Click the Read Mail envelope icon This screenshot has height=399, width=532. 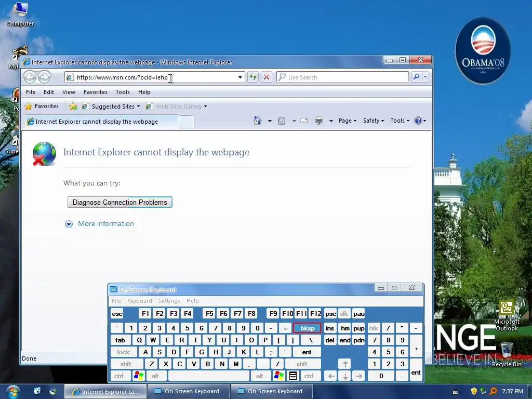pos(304,121)
